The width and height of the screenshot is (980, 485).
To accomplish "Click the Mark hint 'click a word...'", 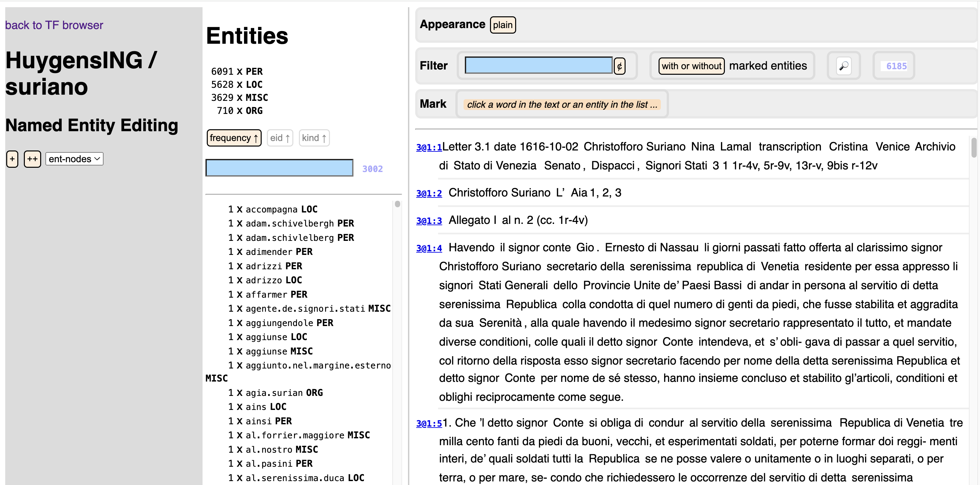I will pos(562,104).
